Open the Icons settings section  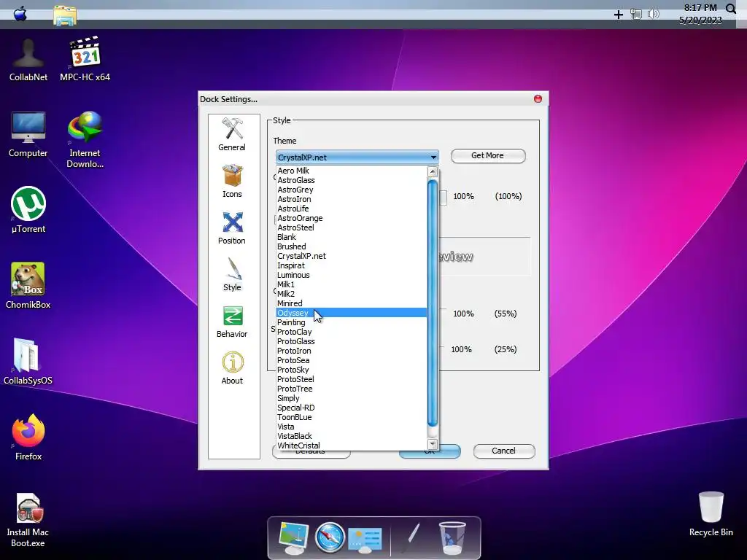[232, 182]
